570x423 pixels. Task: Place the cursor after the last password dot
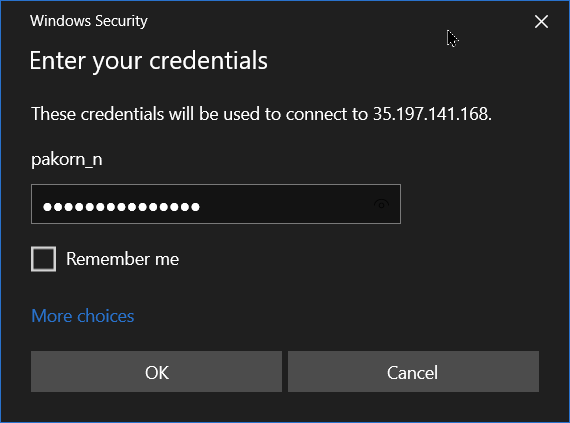pyautogui.click(x=201, y=207)
